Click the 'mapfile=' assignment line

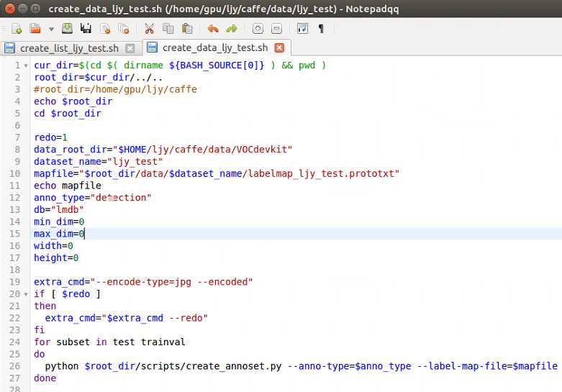coord(217,173)
